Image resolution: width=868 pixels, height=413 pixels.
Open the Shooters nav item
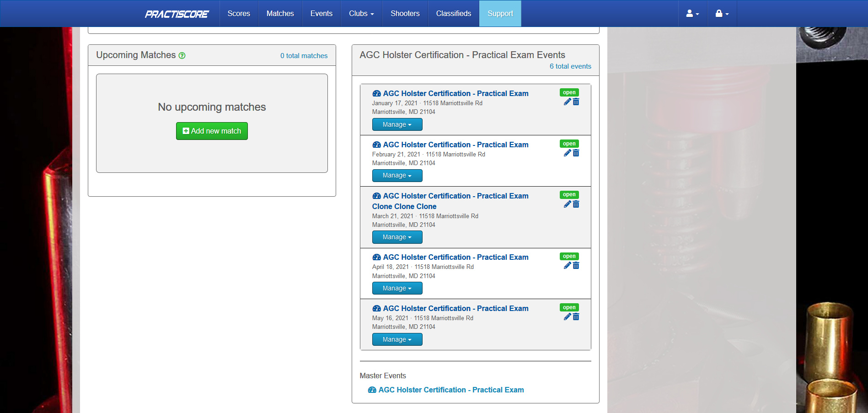405,14
